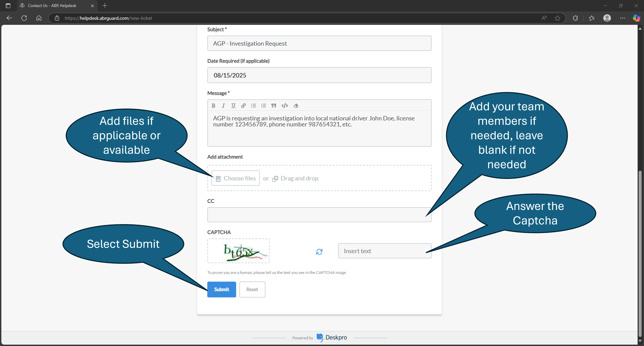Image resolution: width=644 pixels, height=346 pixels.
Task: Open Settings and more menu
Action: click(622, 18)
